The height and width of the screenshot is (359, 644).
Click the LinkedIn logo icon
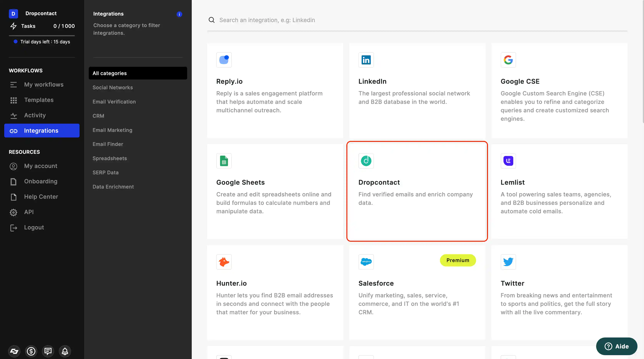(366, 60)
